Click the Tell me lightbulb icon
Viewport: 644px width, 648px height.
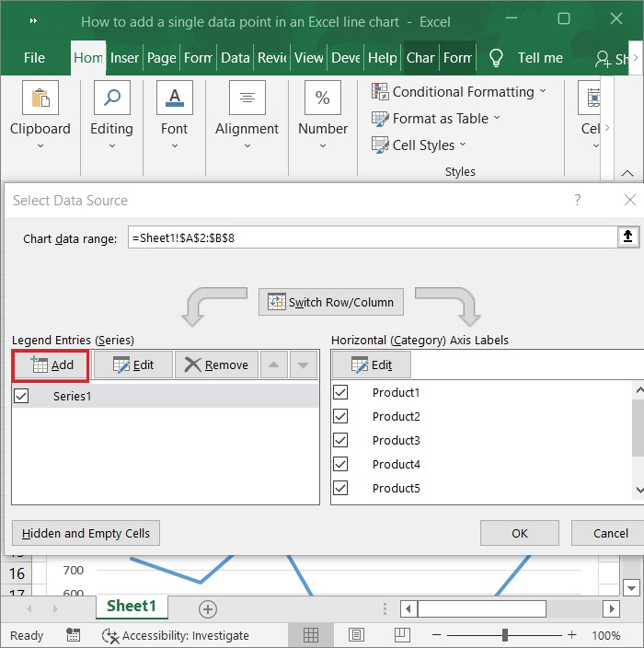[497, 57]
